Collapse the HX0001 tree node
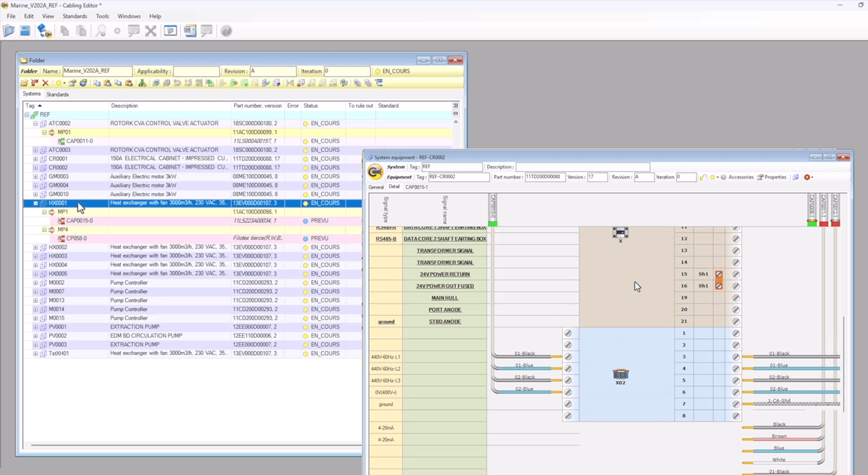Screen dimensions: 868x475 [x=35, y=203]
